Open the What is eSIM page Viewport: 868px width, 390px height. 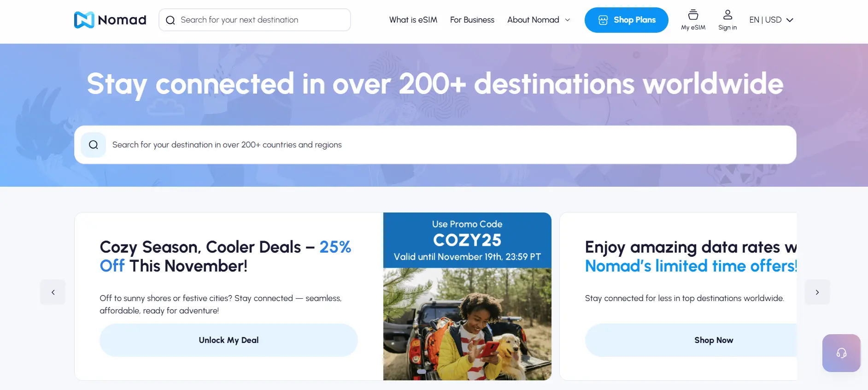tap(413, 20)
